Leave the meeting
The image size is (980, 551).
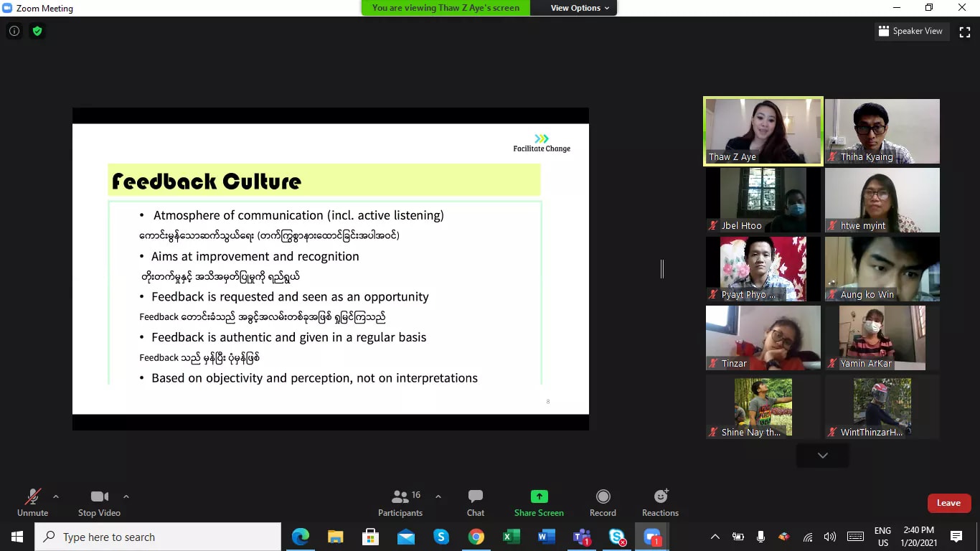pos(948,503)
